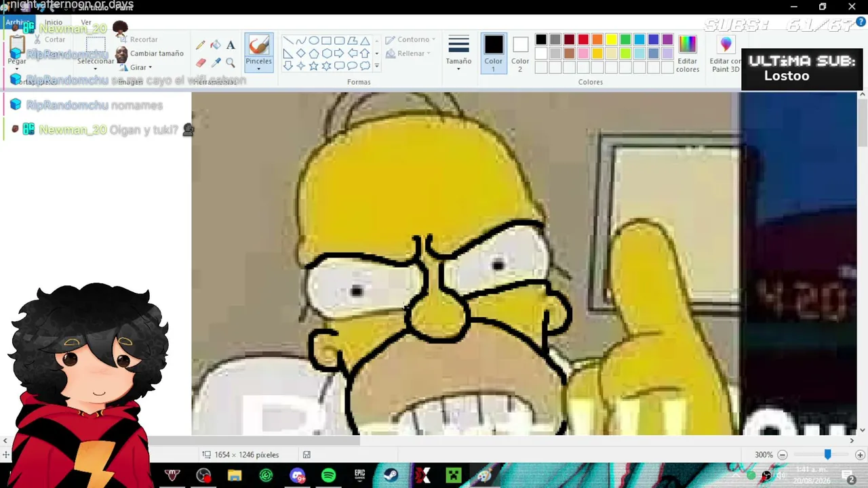Pick the purple color swatch
This screenshot has height=488, width=868.
668,39
